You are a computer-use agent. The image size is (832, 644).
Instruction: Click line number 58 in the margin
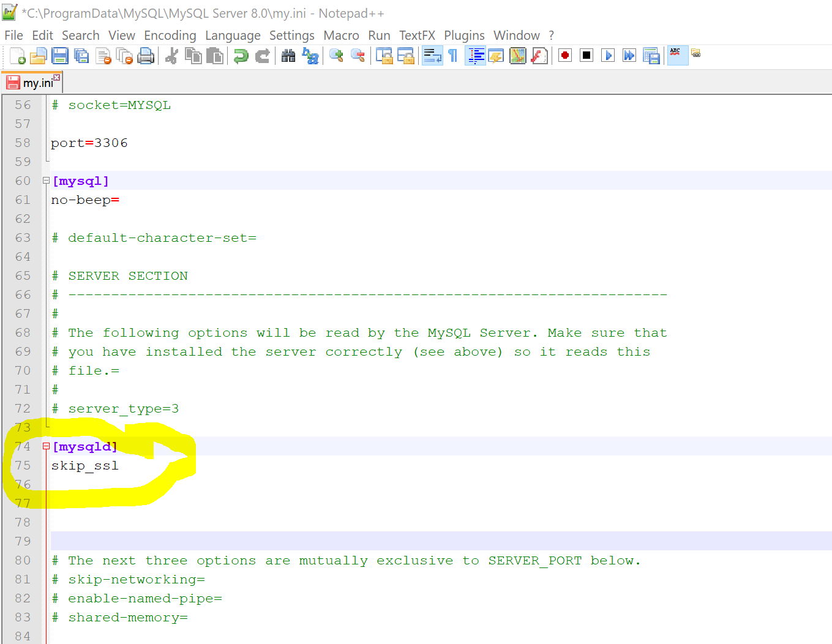click(x=23, y=143)
